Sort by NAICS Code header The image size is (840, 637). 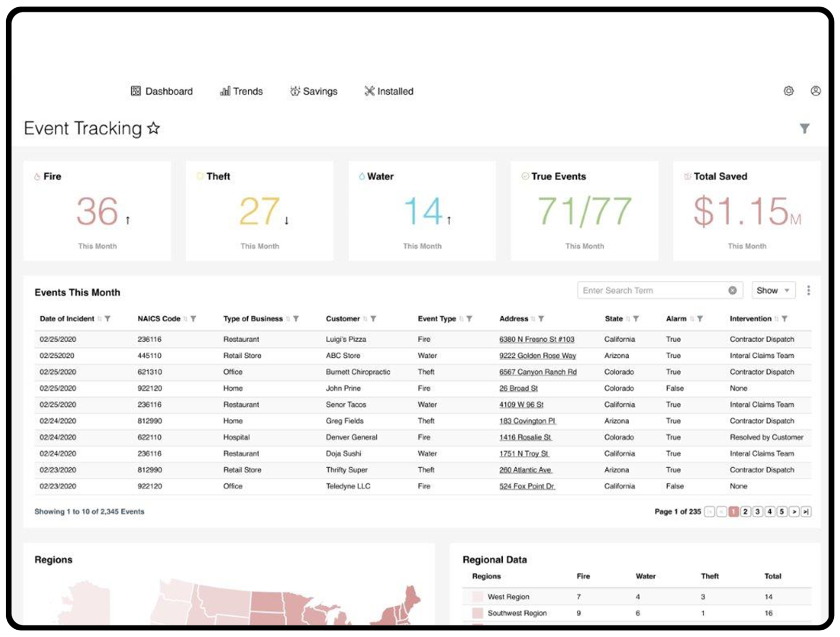click(x=159, y=319)
